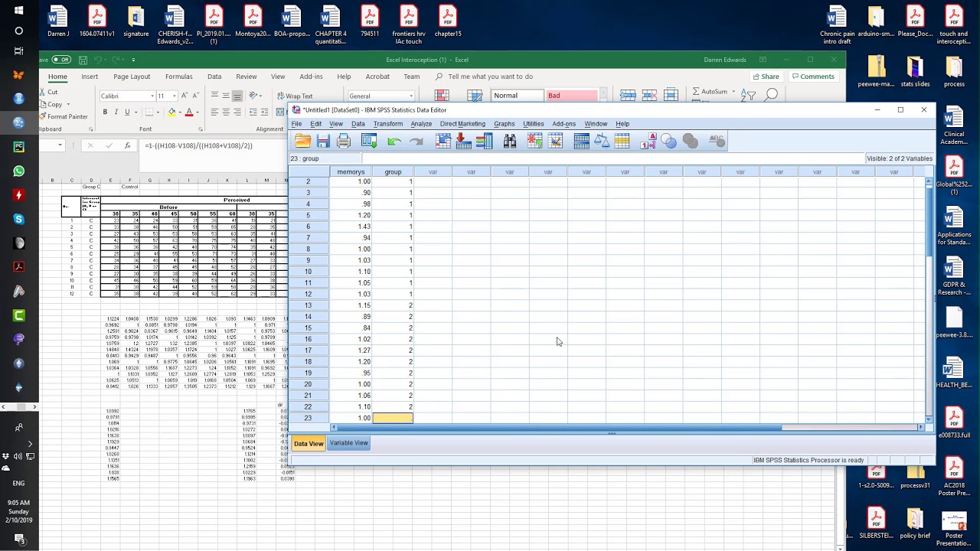Click the Comments button in Excel
This screenshot has width=980, height=551.
(x=813, y=77)
